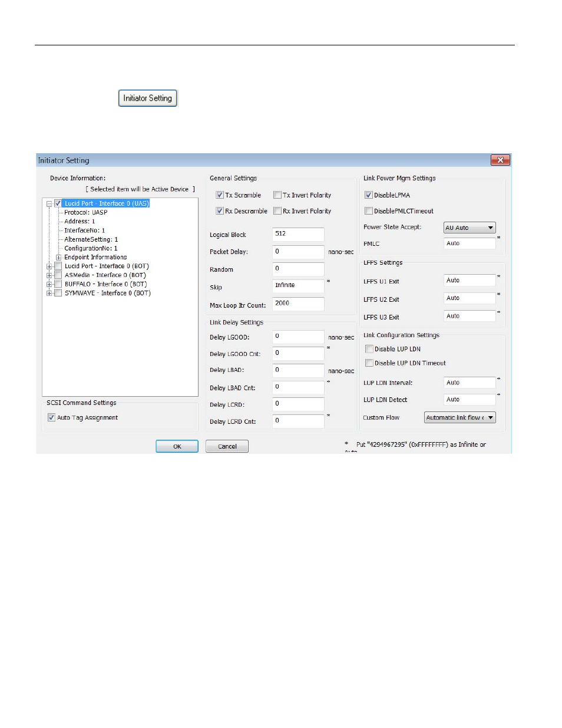Uncheck Lucid Port Interface 0 (UAS) device
The height and width of the screenshot is (728, 562).
pos(58,203)
